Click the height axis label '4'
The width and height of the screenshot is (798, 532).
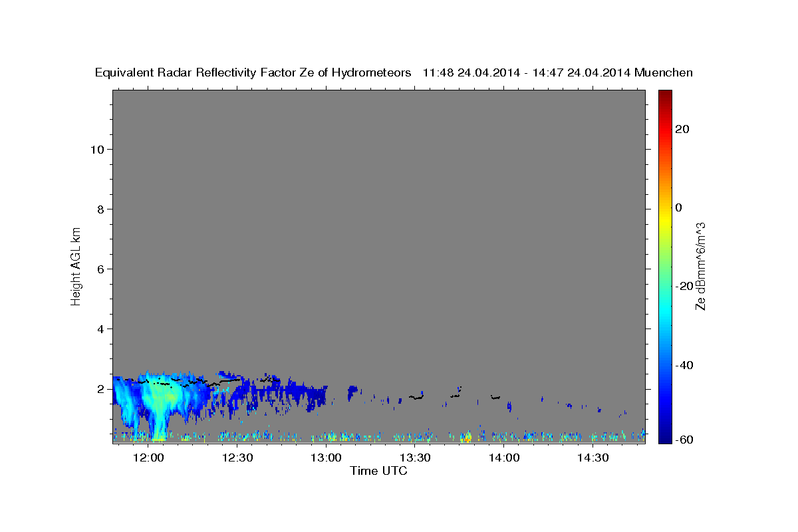(101, 329)
